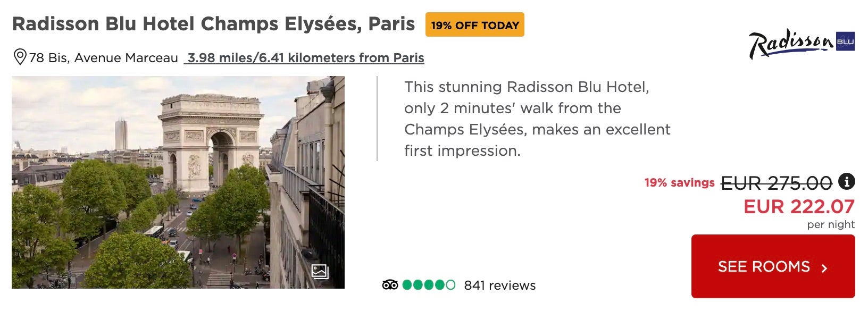Click the EUR 222.07 discounted price

799,206
